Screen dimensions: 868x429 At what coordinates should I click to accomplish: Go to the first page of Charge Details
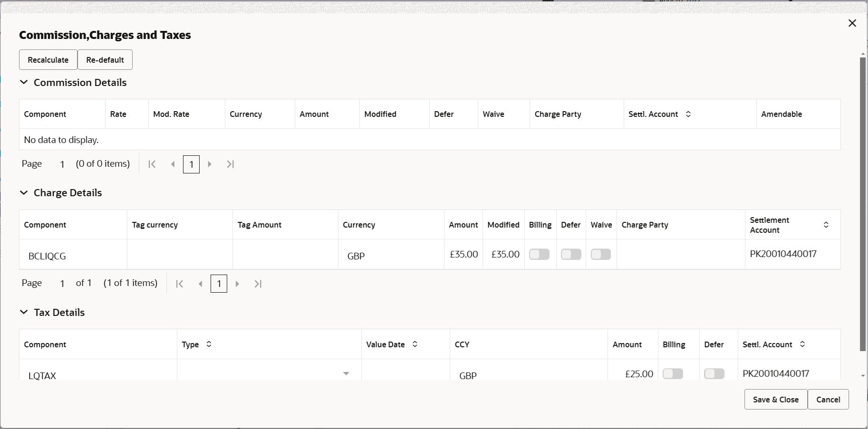pyautogui.click(x=180, y=284)
